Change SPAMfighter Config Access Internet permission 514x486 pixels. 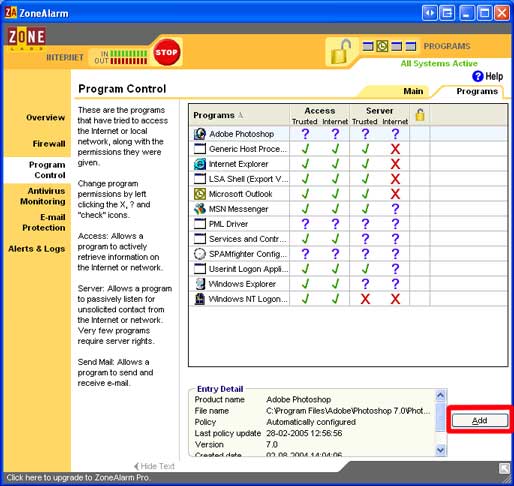335,254
